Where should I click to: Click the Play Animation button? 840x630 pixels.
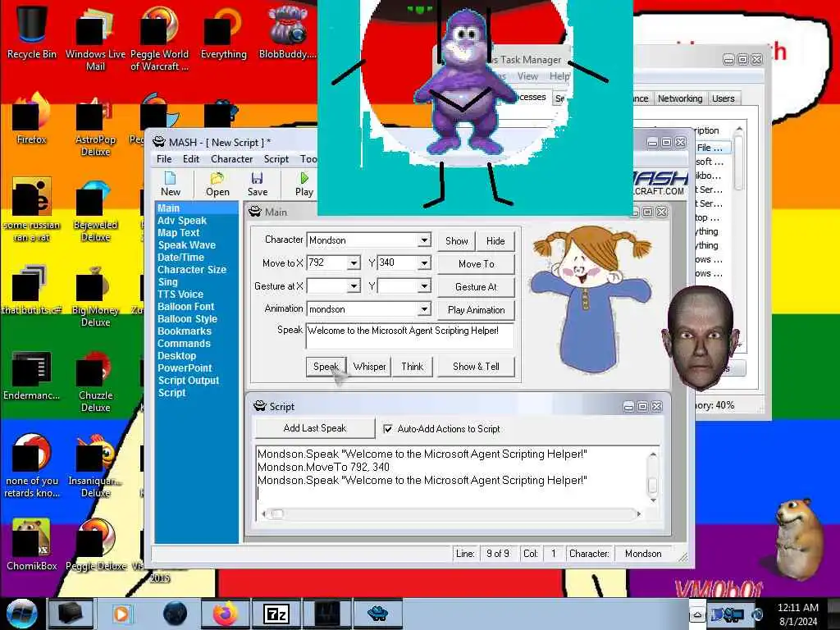pos(477,309)
